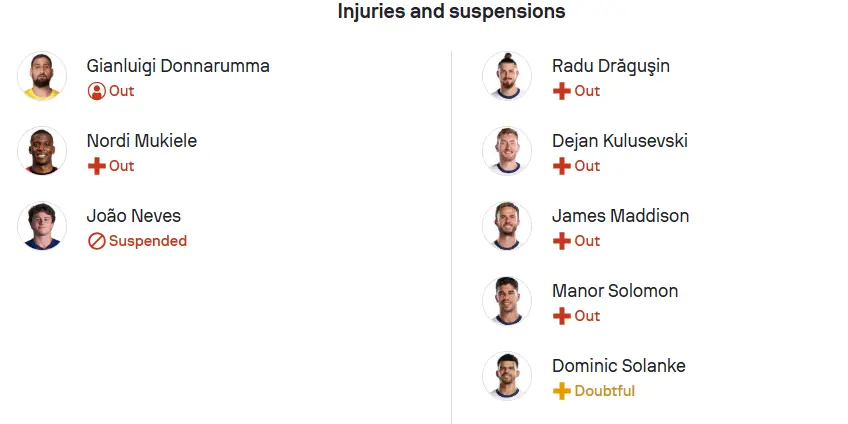This screenshot has width=848, height=424.
Task: Open Radu Drăgușin's player photo
Action: [x=507, y=76]
